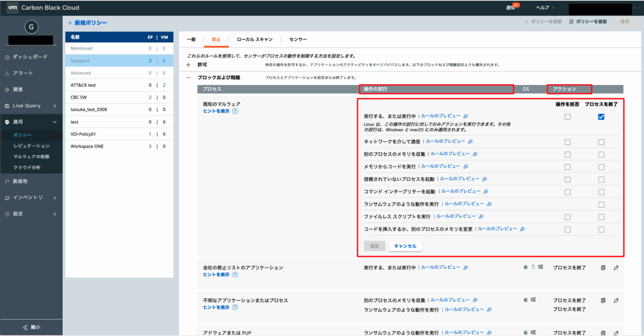This screenshot has width=644, height=336.
Task: Click the 適用 shield icon in sidebar
Action: (x=7, y=122)
